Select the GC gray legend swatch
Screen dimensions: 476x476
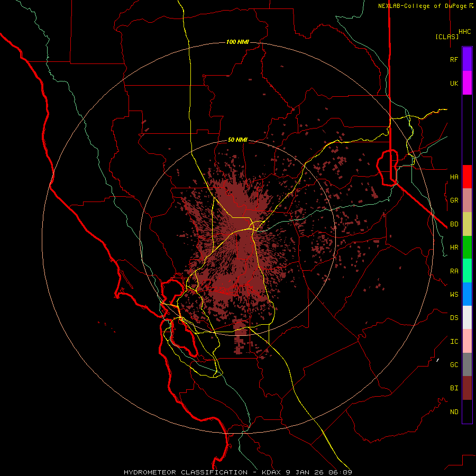pos(467,364)
